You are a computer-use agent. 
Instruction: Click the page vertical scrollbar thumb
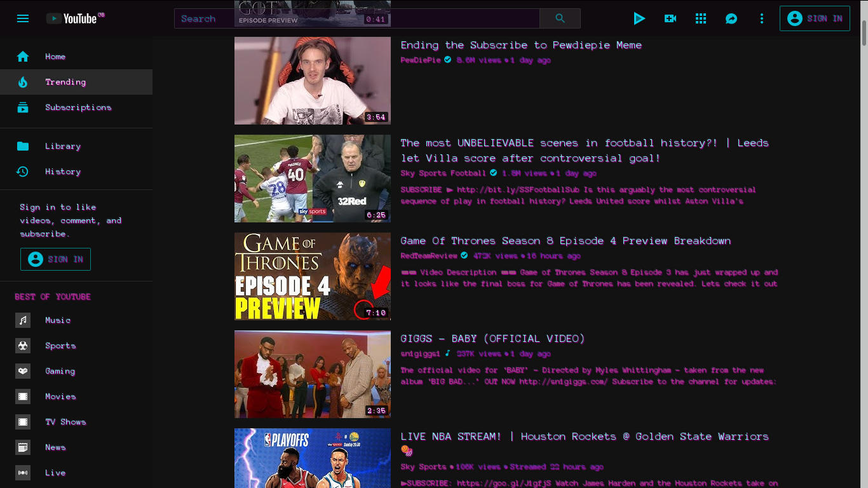864,32
